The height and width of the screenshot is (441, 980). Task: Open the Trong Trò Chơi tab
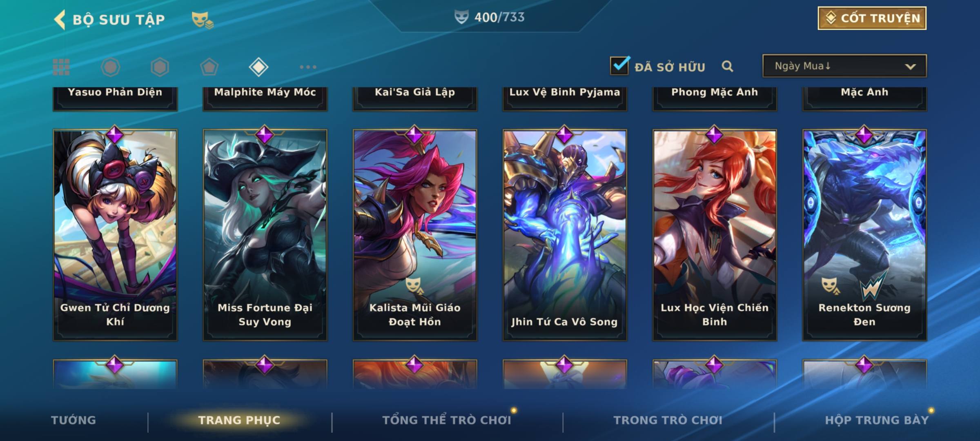point(668,420)
